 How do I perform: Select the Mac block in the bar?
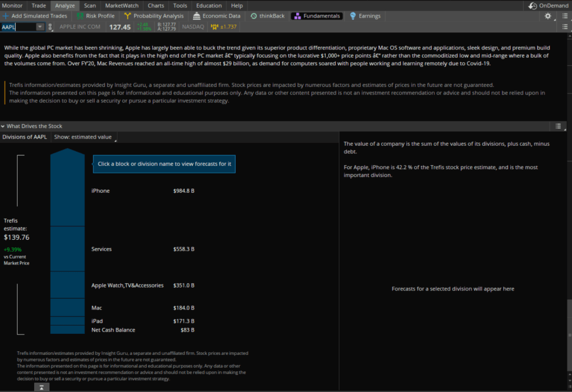pyautogui.click(x=68, y=307)
